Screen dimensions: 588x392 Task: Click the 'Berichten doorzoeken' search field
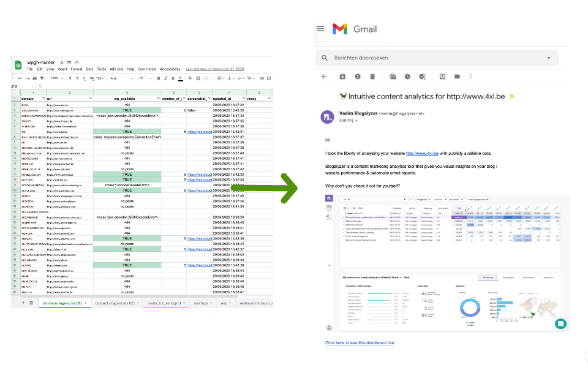point(437,58)
